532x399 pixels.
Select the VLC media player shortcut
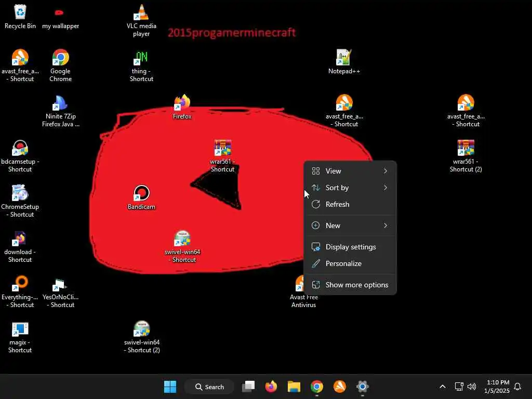coord(141,20)
